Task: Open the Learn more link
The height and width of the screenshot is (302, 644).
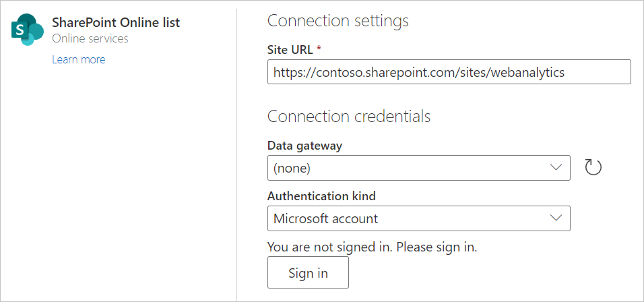Action: (x=79, y=59)
